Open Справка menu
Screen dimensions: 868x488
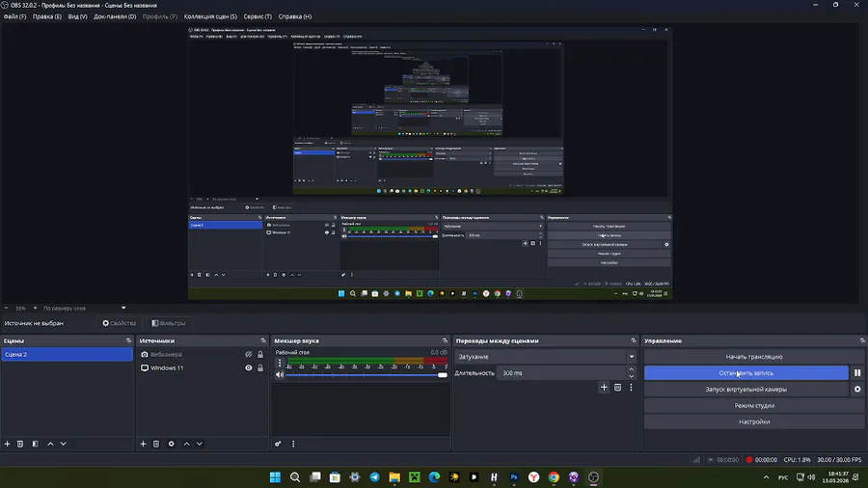[294, 16]
